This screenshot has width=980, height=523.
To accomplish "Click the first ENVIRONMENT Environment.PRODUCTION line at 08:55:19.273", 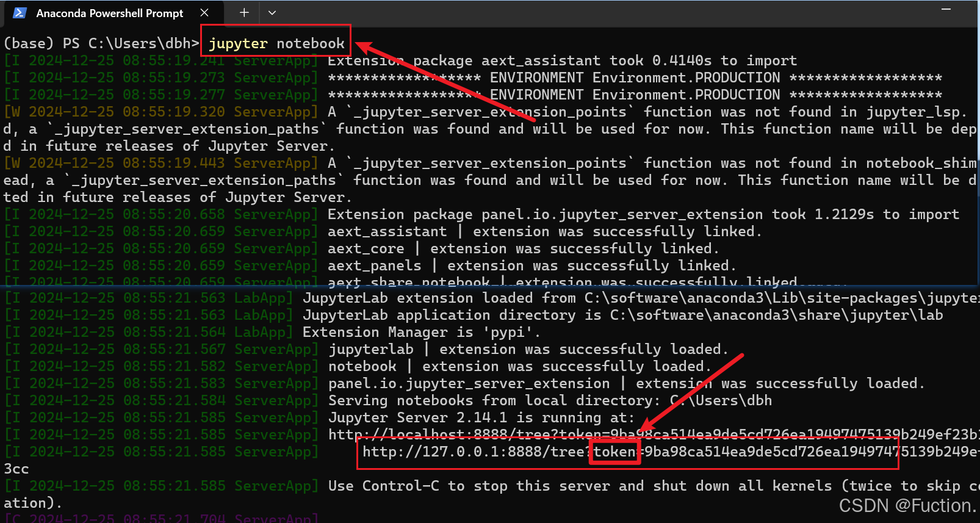I will (635, 78).
